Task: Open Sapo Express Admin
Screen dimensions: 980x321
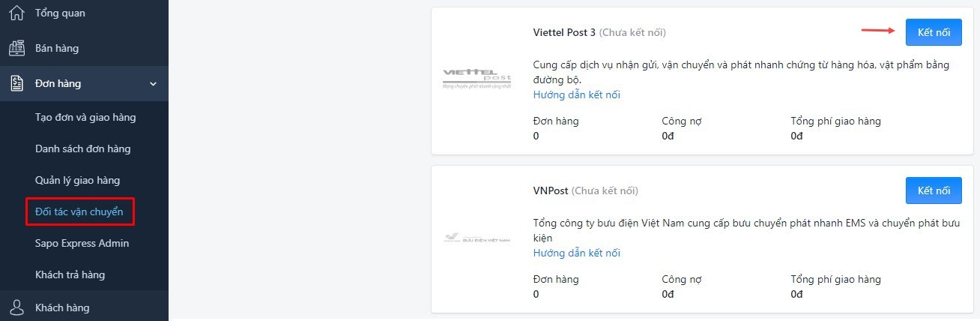Action: [82, 244]
